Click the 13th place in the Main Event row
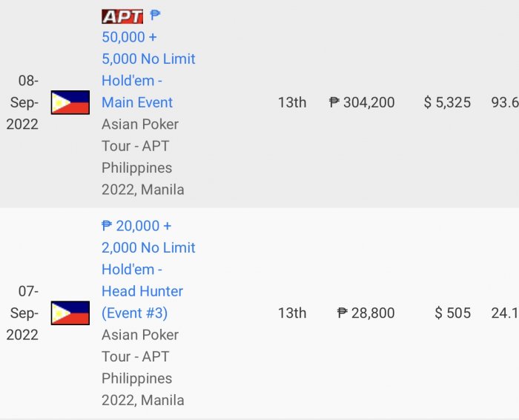 292,103
